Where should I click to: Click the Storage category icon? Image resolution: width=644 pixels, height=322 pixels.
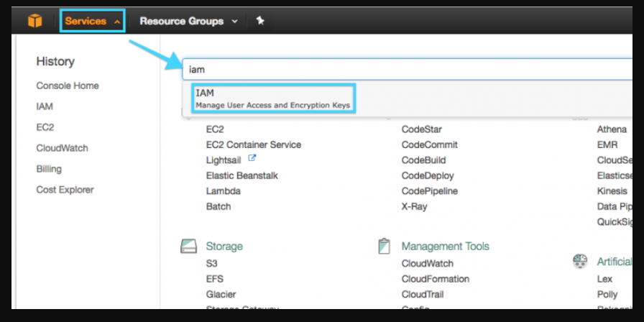(188, 246)
